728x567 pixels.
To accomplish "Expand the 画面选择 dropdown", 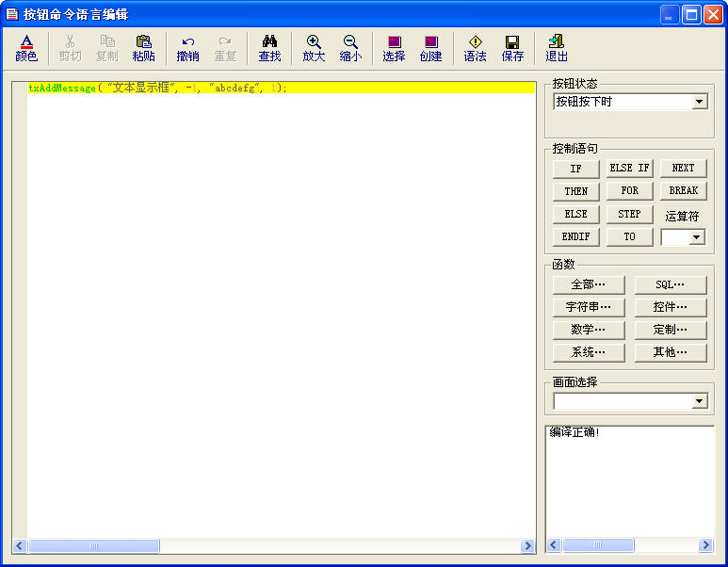I will (699, 401).
